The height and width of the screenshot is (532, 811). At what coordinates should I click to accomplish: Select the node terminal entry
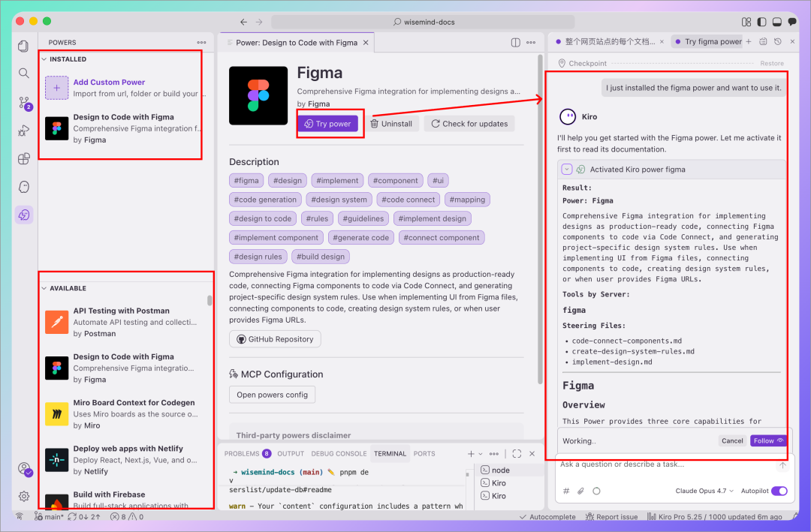tap(511, 470)
